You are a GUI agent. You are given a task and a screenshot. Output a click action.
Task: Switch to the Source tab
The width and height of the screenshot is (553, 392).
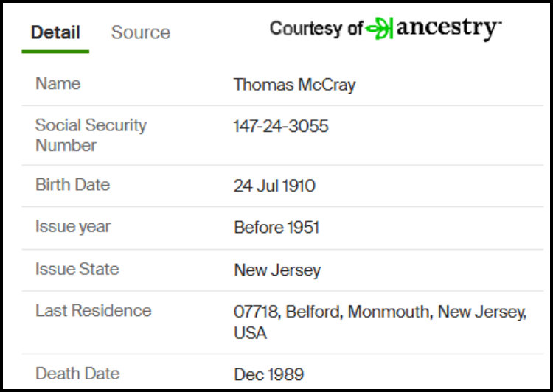point(141,32)
